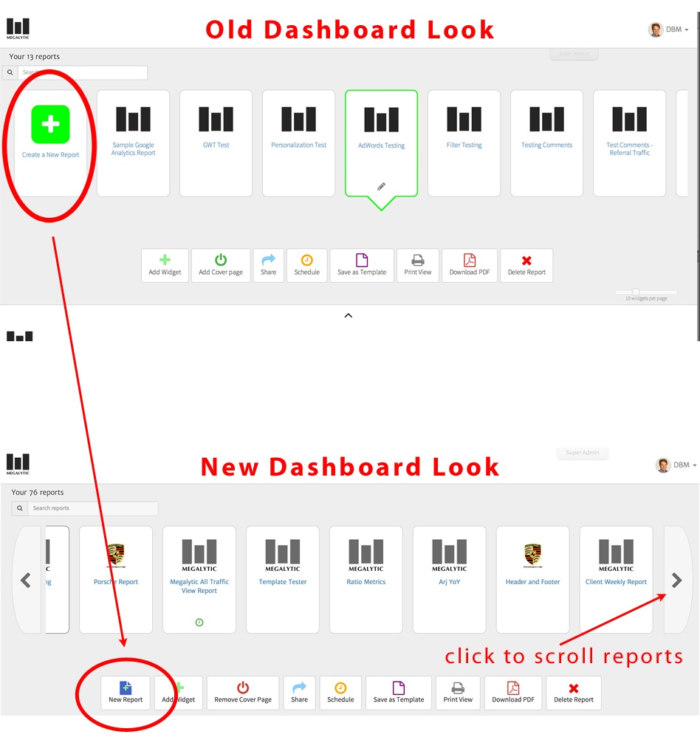Click the New Report button in new dashboard

coord(126,692)
